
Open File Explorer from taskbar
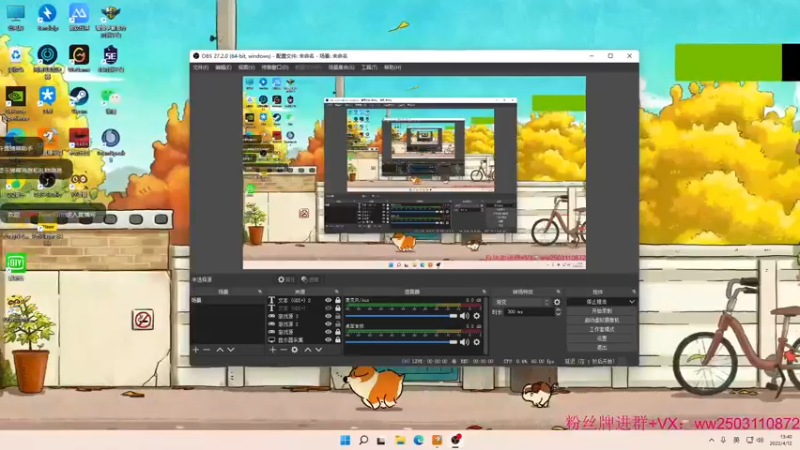400,440
